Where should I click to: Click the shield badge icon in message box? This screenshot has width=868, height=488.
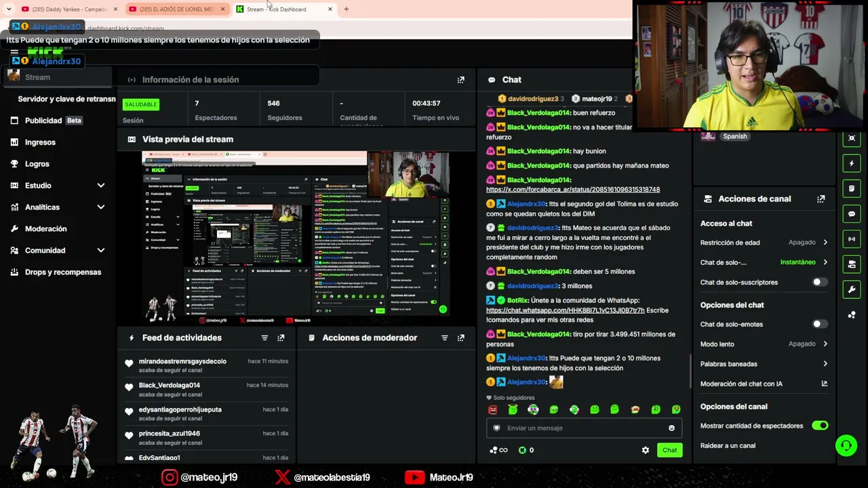pos(496,428)
